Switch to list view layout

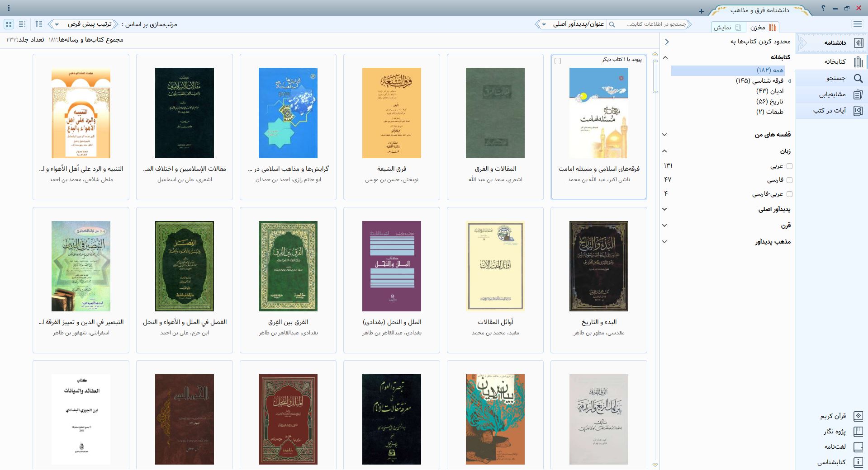pos(22,24)
